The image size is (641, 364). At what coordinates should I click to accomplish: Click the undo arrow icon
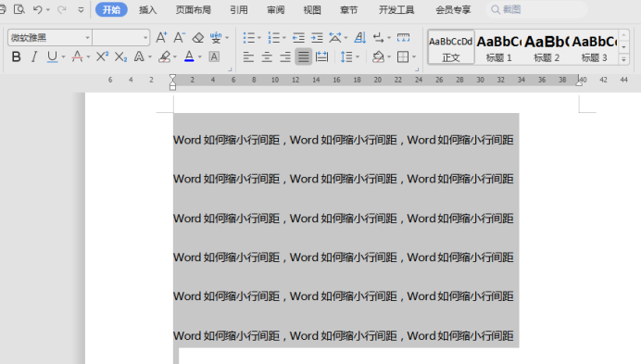click(x=38, y=9)
